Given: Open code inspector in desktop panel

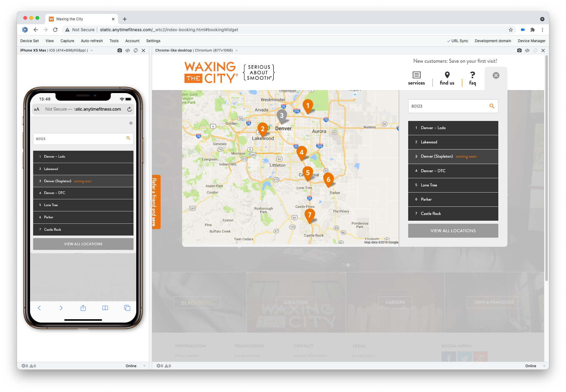Looking at the screenshot, I should (x=527, y=50).
